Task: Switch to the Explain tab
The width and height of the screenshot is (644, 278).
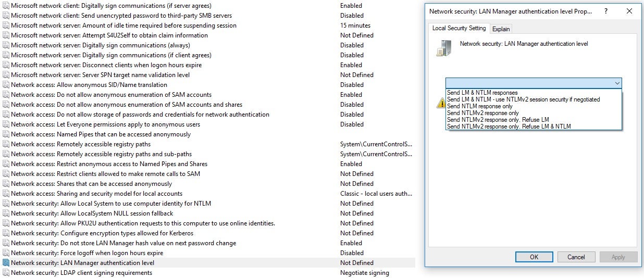Action: pyautogui.click(x=501, y=29)
